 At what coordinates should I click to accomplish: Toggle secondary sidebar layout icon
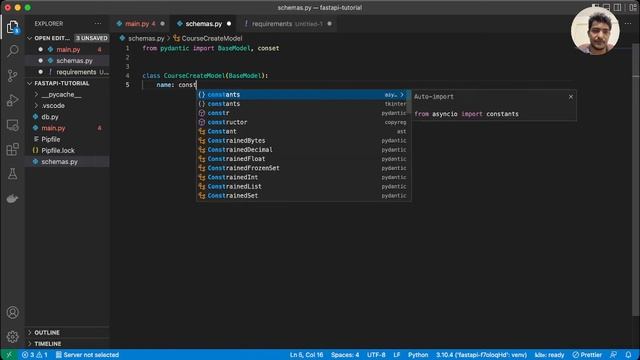[618, 7]
